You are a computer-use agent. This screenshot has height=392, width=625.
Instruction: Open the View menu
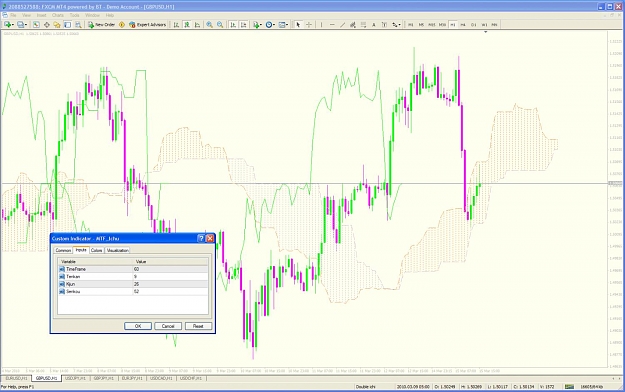(x=26, y=15)
